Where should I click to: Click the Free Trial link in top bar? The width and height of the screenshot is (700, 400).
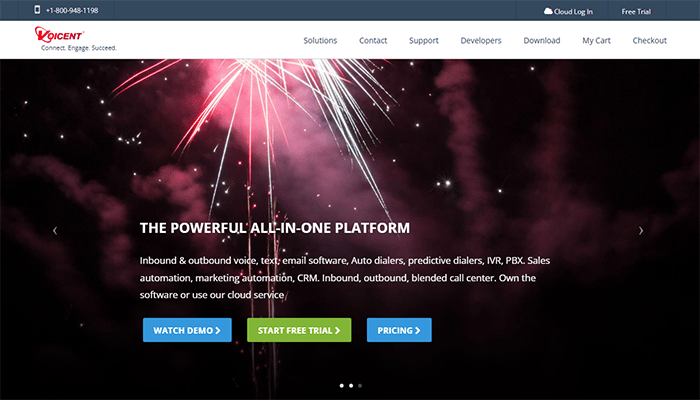tap(636, 12)
